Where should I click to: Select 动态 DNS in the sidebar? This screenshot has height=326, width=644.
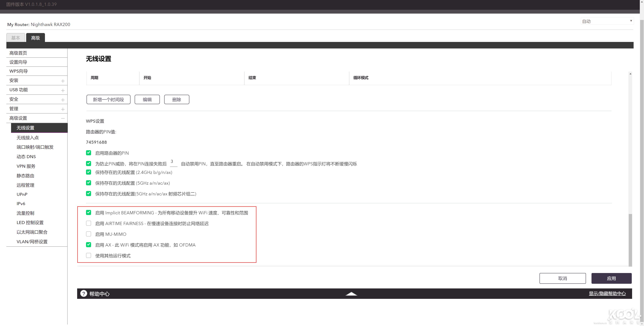26,156
